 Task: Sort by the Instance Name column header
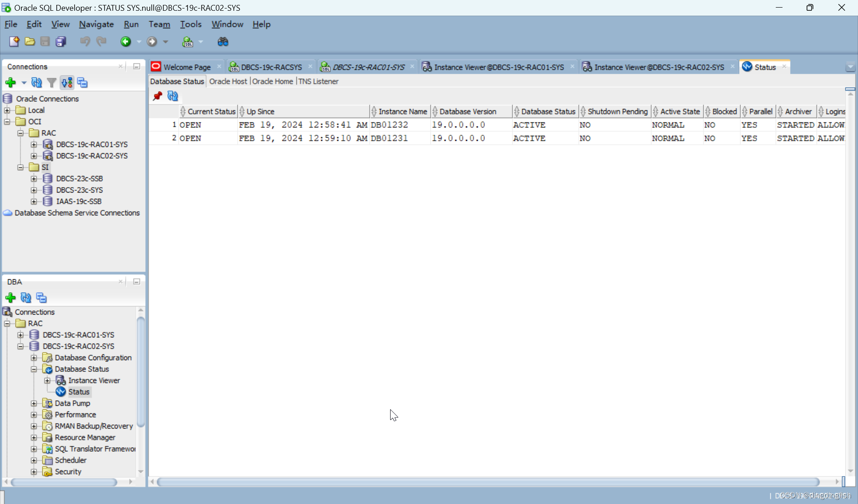(x=400, y=112)
